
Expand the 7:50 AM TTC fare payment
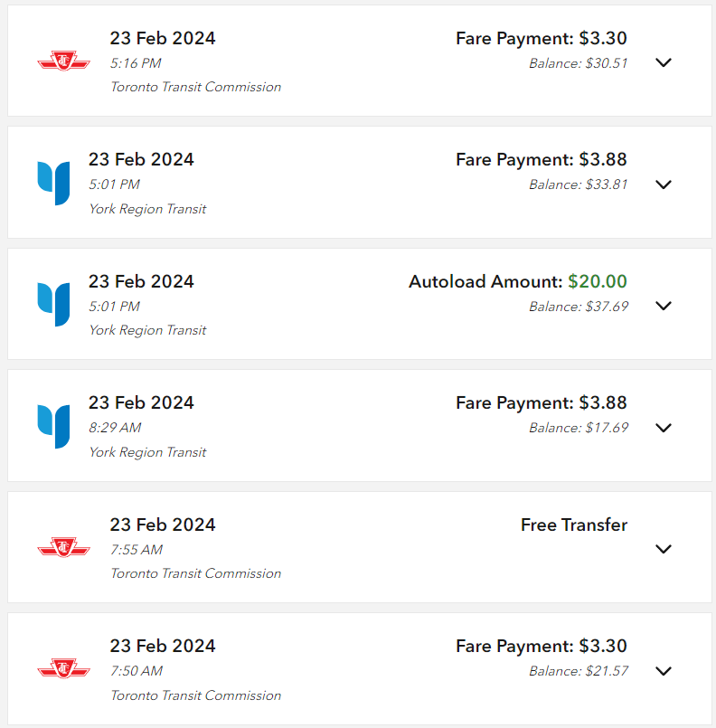[x=664, y=671]
